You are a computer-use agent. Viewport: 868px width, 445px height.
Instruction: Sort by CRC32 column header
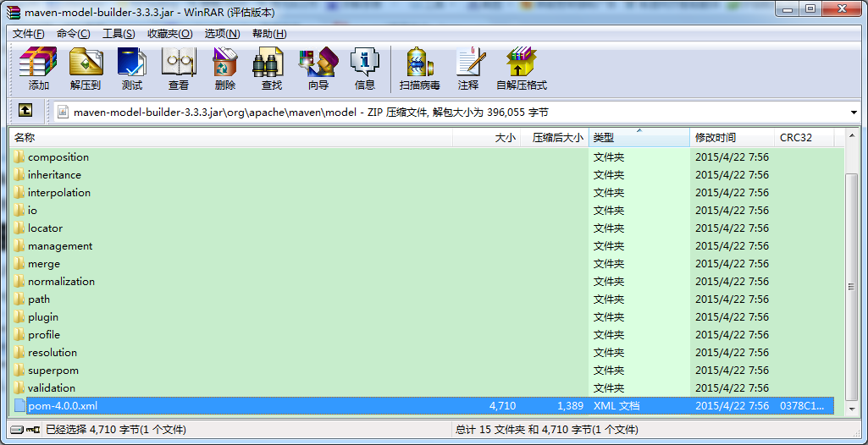click(804, 138)
